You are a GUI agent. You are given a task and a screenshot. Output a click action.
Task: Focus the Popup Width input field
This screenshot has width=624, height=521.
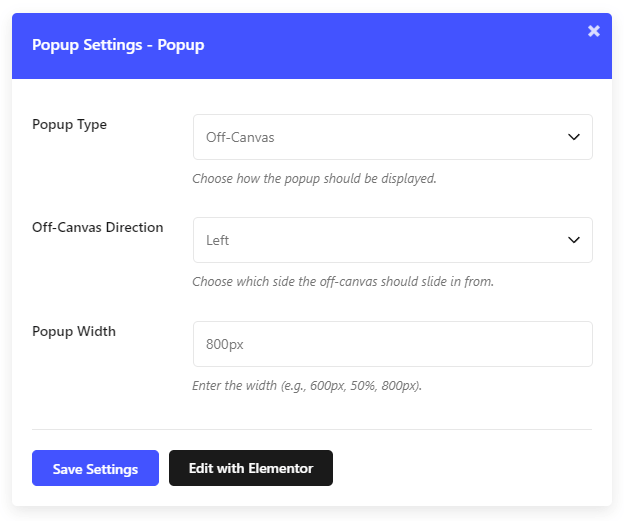click(393, 344)
